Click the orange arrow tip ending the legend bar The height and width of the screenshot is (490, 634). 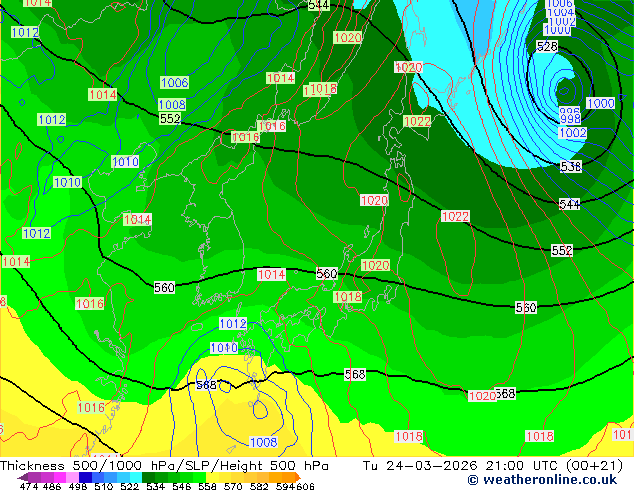tap(298, 477)
